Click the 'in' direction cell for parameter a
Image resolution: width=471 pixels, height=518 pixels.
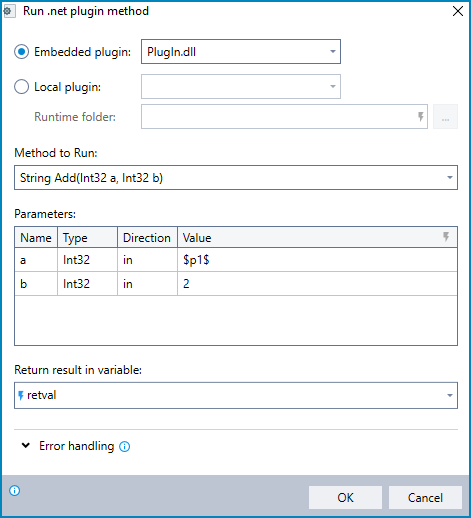(147, 260)
